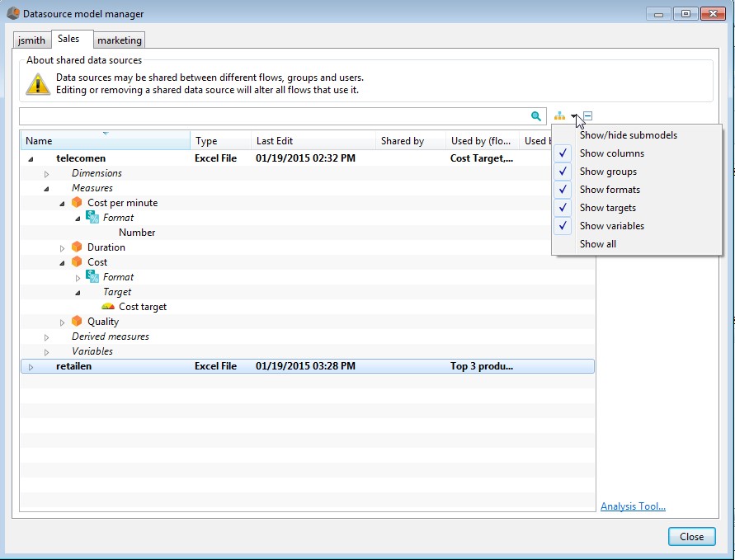Image resolution: width=735 pixels, height=560 pixels.
Task: Expand the Quality measure
Action: click(62, 322)
